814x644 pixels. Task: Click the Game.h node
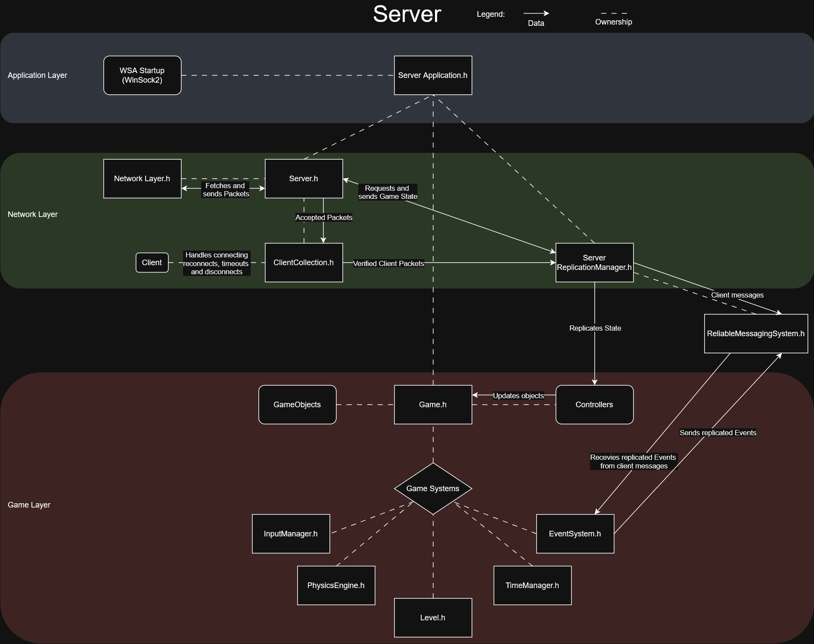tap(433, 405)
